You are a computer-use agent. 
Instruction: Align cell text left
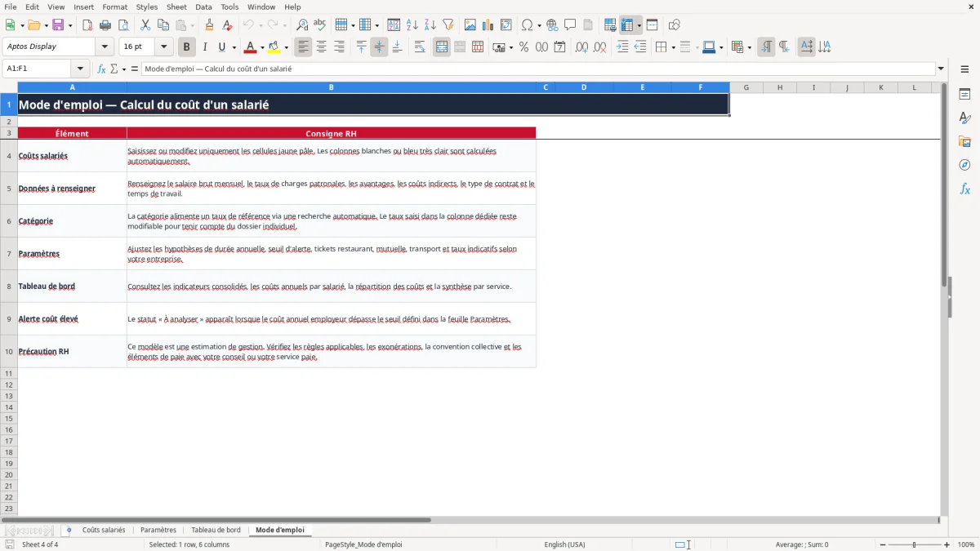click(303, 47)
